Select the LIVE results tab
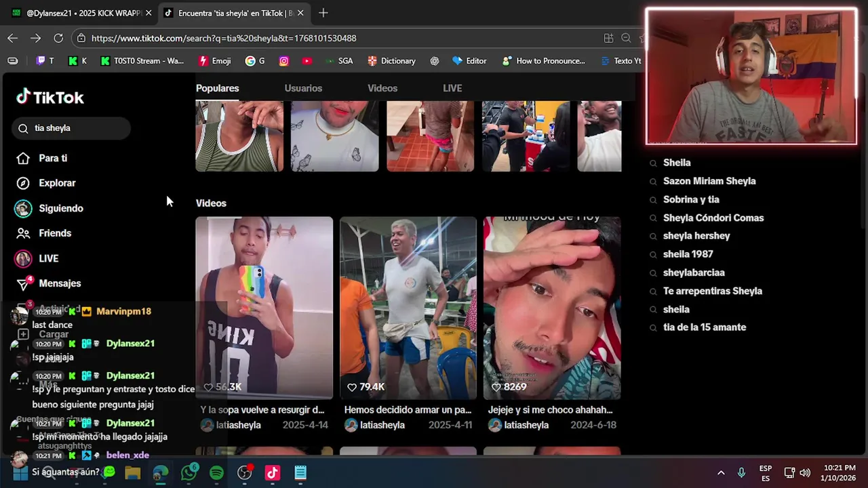Viewport: 868px width, 488px height. pos(452,88)
